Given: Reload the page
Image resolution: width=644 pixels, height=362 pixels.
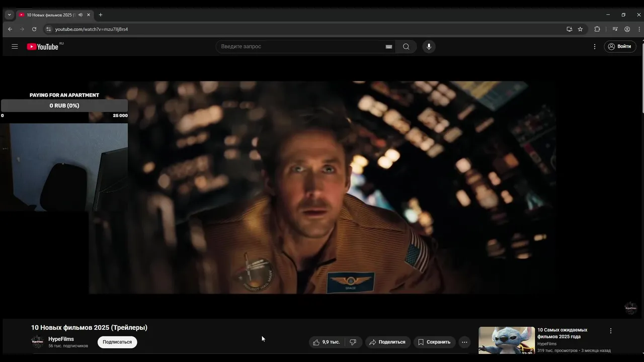Looking at the screenshot, I should coord(34,29).
